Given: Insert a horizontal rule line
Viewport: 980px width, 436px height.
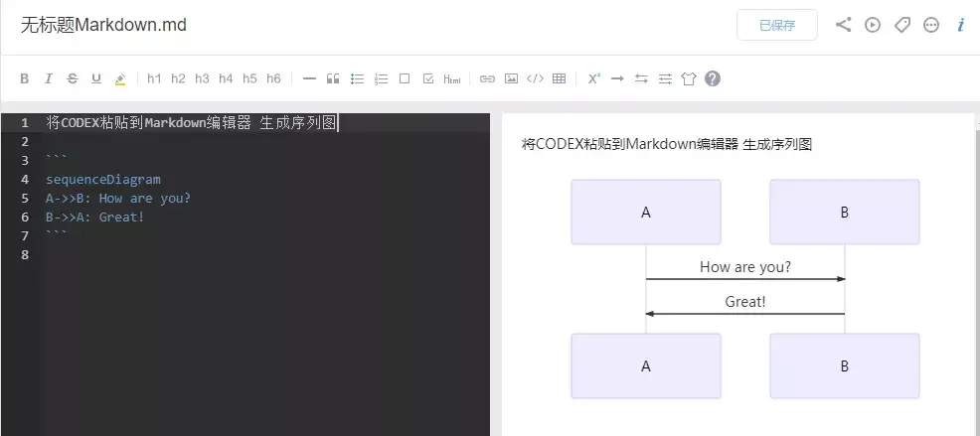Looking at the screenshot, I should click(309, 78).
